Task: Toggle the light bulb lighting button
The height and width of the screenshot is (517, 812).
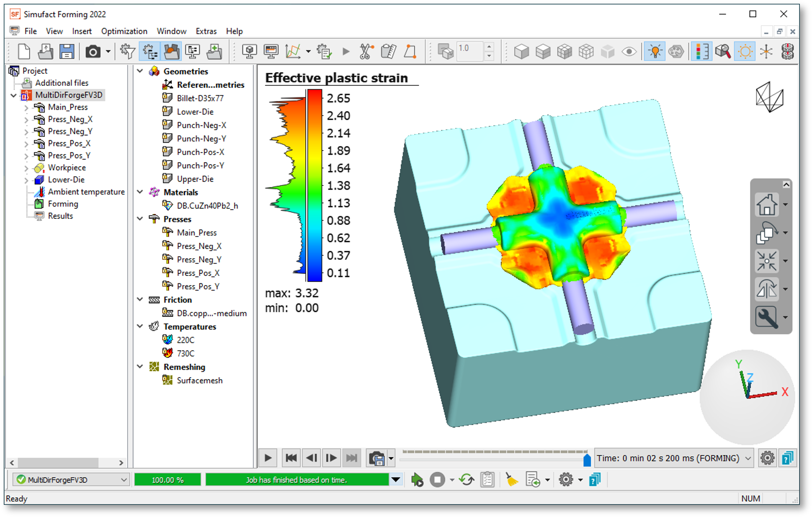Action: [x=655, y=52]
